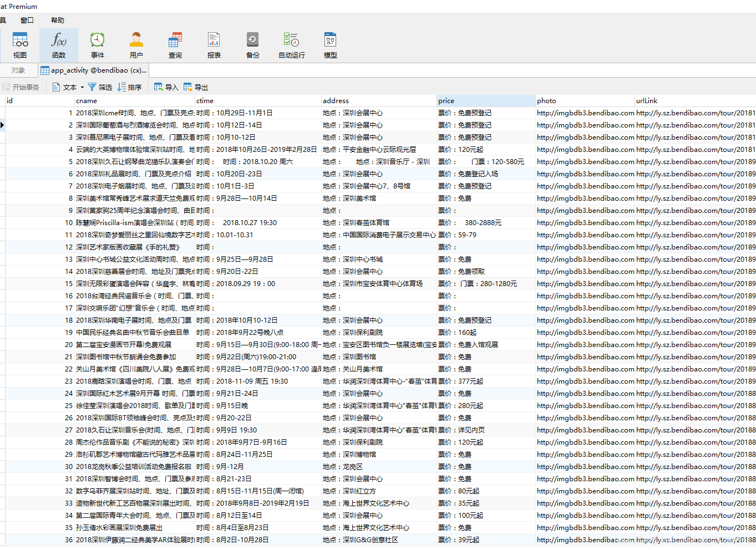
Task: Select the address cell in row 10
Action: pyautogui.click(x=378, y=223)
